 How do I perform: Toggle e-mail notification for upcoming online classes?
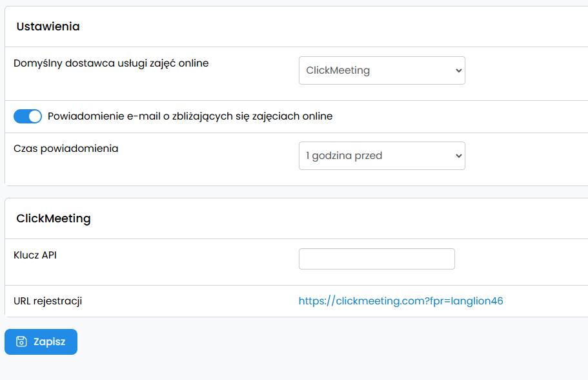(28, 116)
